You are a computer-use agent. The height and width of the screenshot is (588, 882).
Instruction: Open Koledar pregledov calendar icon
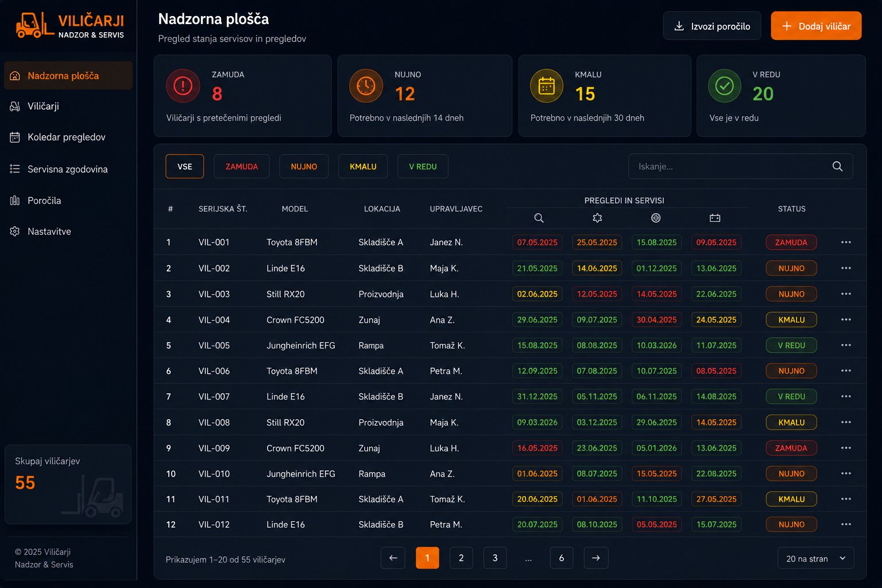click(15, 137)
